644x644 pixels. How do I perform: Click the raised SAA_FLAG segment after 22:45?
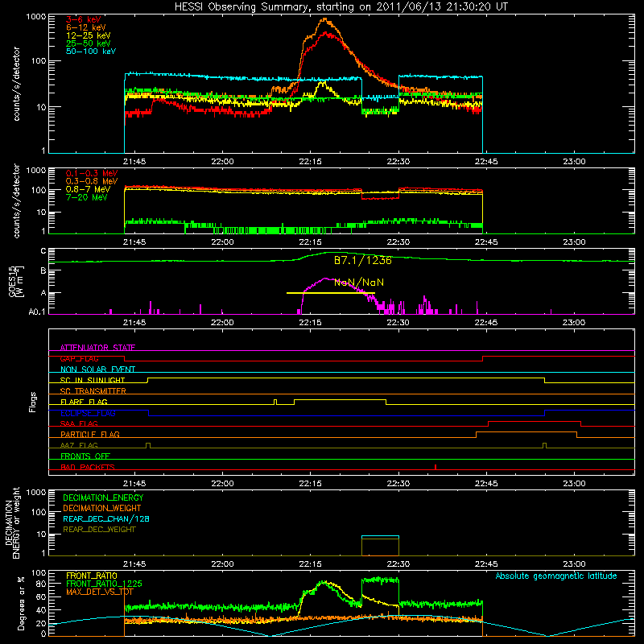535,422
